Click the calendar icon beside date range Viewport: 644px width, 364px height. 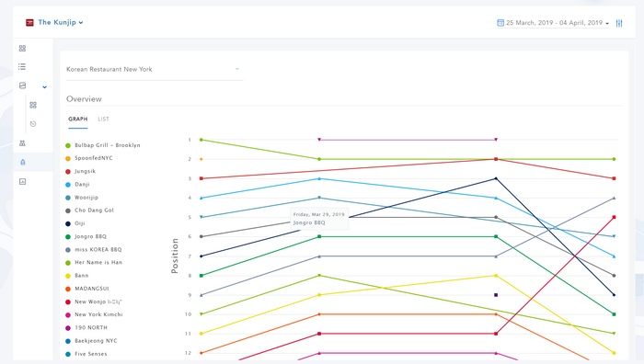(x=500, y=23)
